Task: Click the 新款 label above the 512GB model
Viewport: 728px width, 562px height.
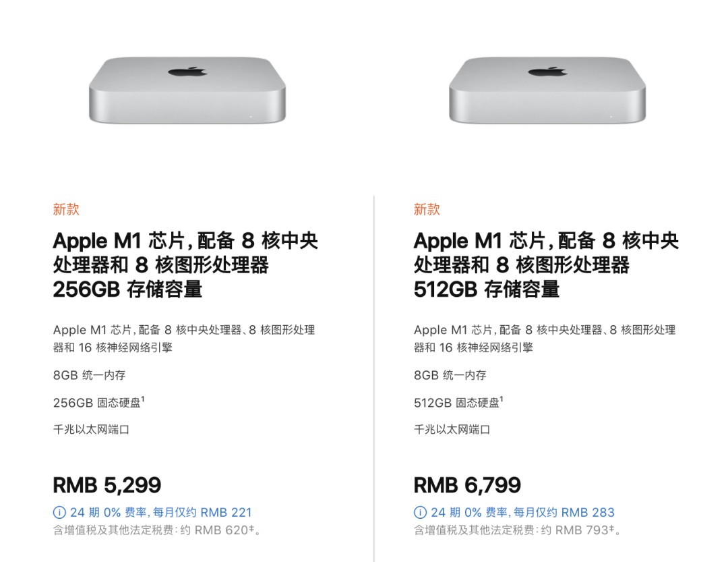Action: 427,209
